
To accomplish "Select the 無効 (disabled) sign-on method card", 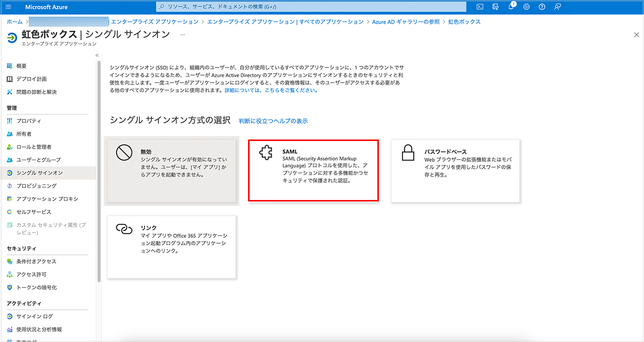I will pos(172,171).
